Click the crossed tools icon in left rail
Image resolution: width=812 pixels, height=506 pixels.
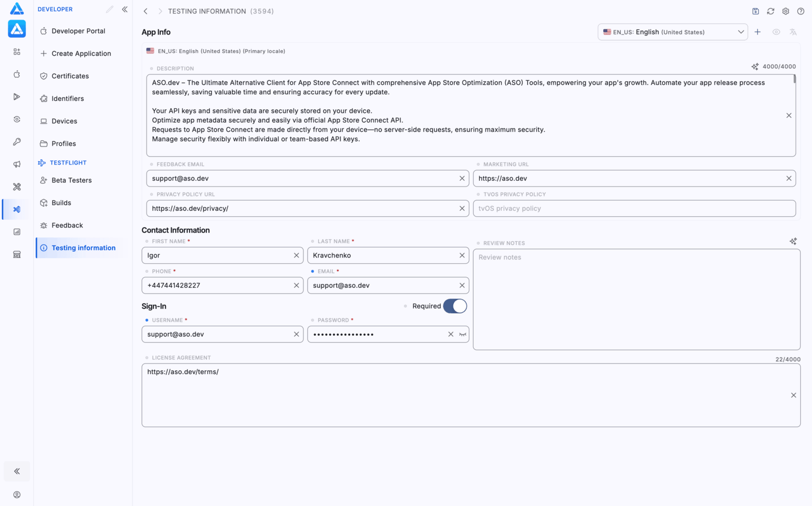point(17,187)
